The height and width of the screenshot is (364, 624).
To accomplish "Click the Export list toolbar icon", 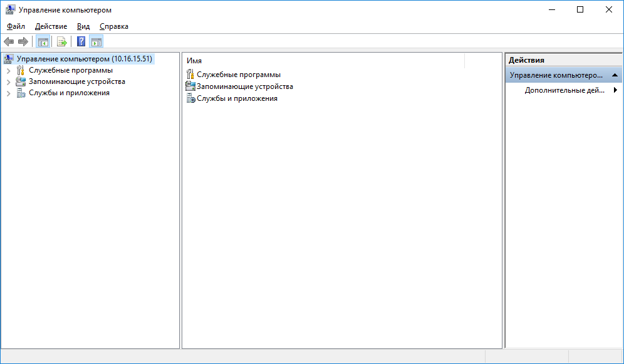I will coord(61,41).
